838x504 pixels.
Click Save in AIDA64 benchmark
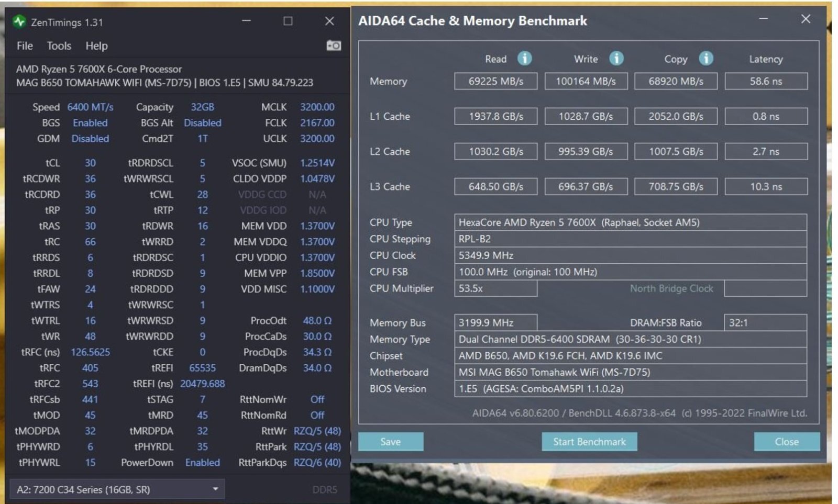pos(390,441)
